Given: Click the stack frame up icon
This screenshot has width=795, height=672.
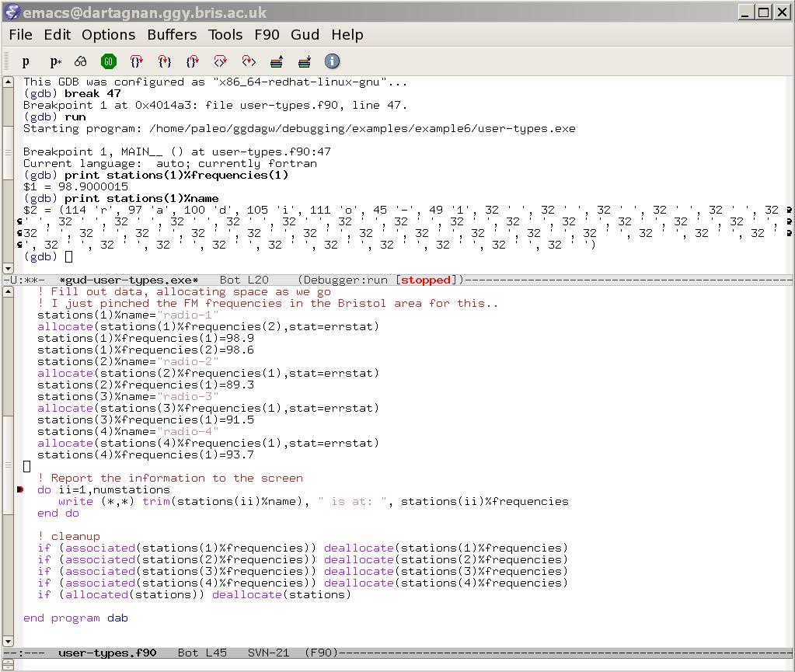Looking at the screenshot, I should [276, 61].
